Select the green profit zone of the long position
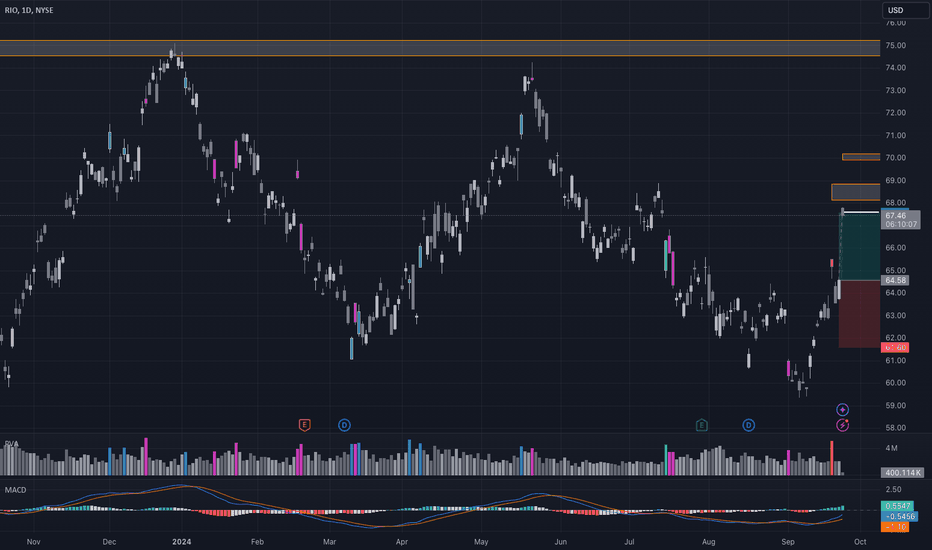932x550 pixels. [859, 246]
